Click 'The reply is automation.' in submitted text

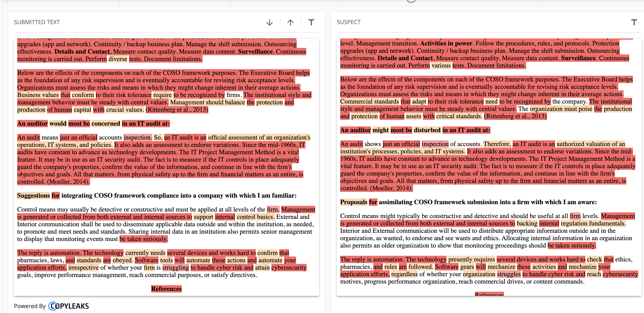pos(49,253)
